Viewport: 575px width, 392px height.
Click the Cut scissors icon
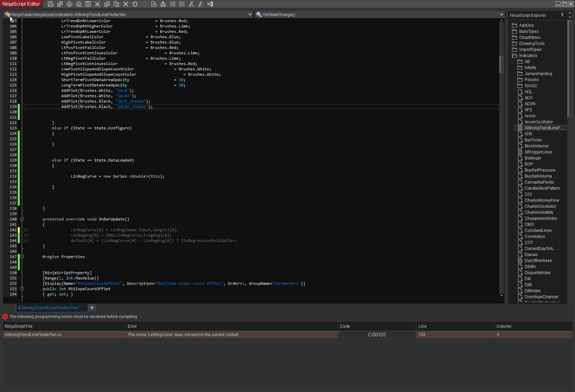98,4
